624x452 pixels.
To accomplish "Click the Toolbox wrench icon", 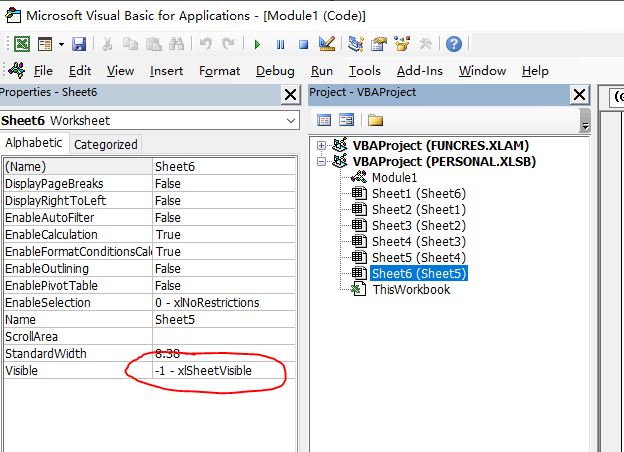I will click(425, 44).
